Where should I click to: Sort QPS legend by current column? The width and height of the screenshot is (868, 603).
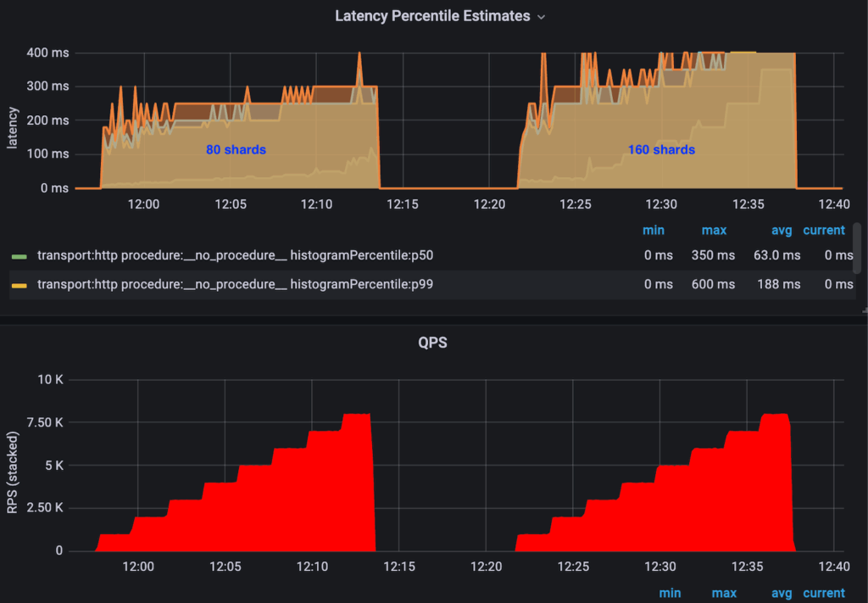(x=823, y=593)
